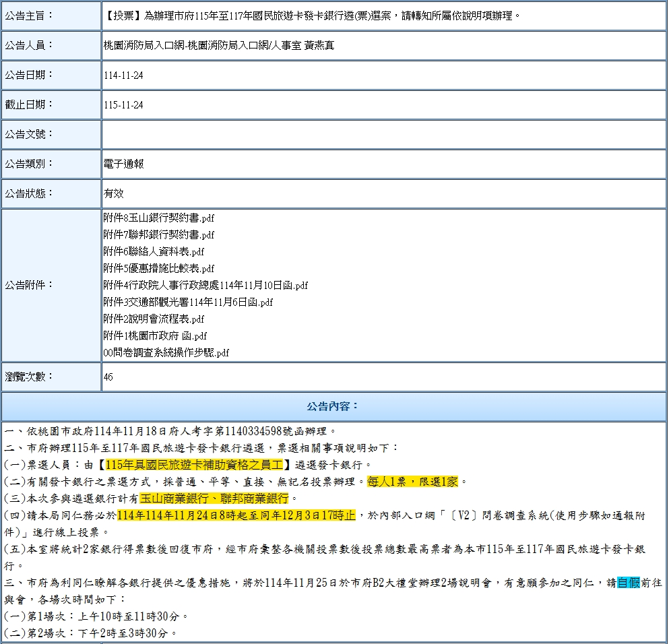669x644 pixels.
Task: Open the 附件7聯邦銀行契約書.pdf attachment
Action: pos(159,235)
